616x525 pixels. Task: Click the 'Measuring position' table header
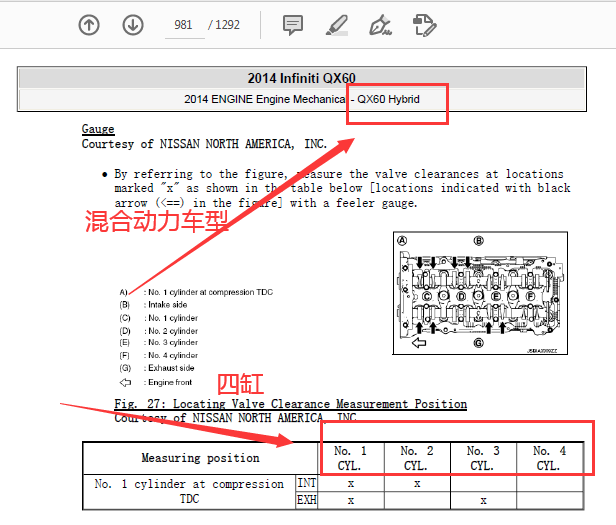200,458
